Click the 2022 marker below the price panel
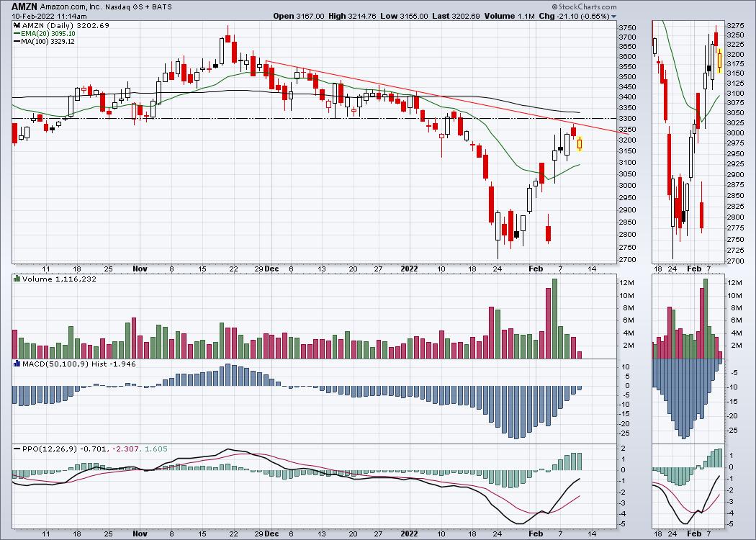 [x=410, y=269]
